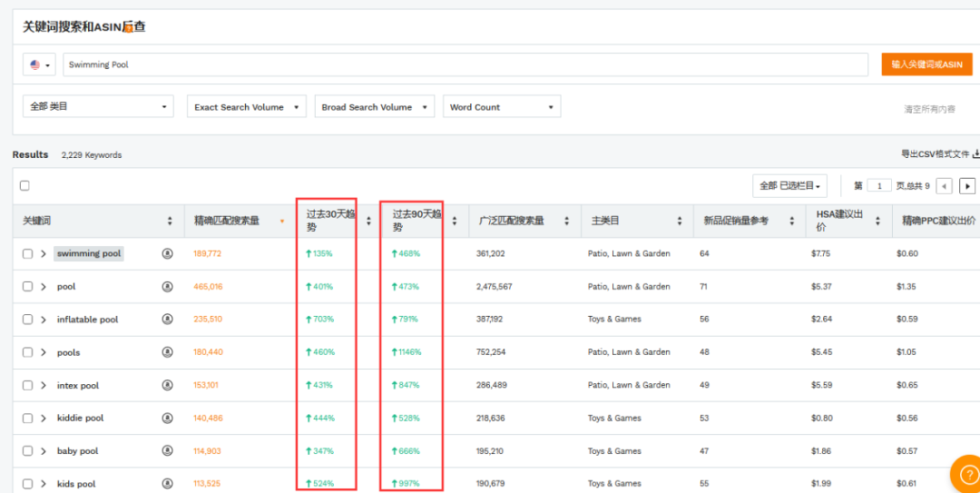Click the export CSV download icon
This screenshot has height=493, width=980.
[975, 154]
